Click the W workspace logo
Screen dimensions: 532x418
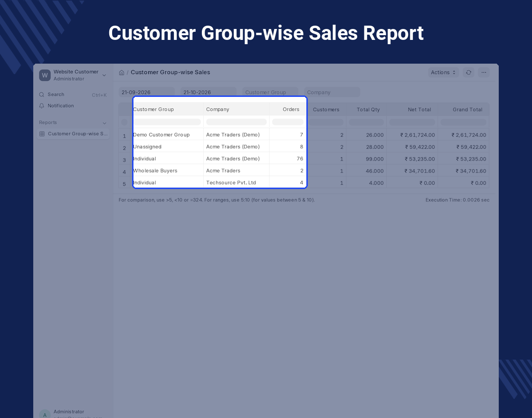[x=45, y=76]
